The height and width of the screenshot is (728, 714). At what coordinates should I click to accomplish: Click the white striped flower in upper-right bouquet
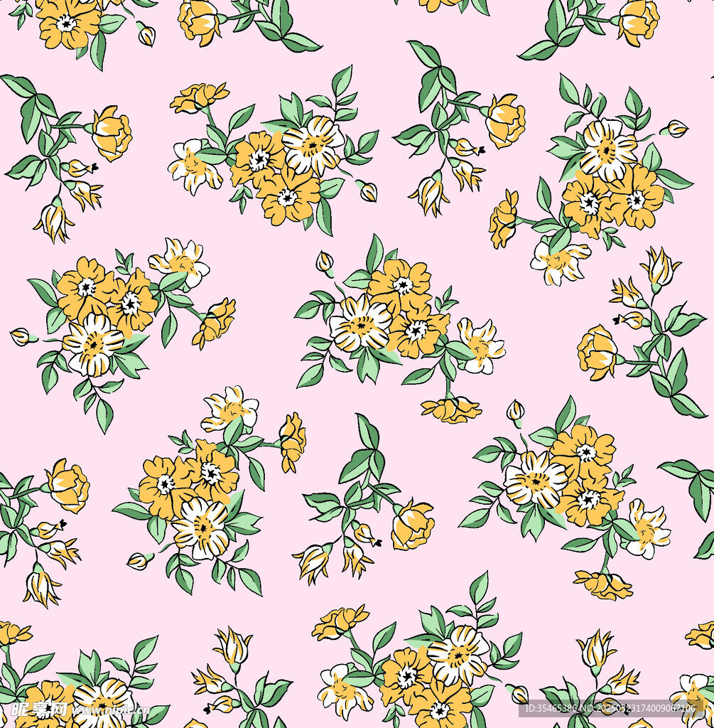click(x=607, y=149)
